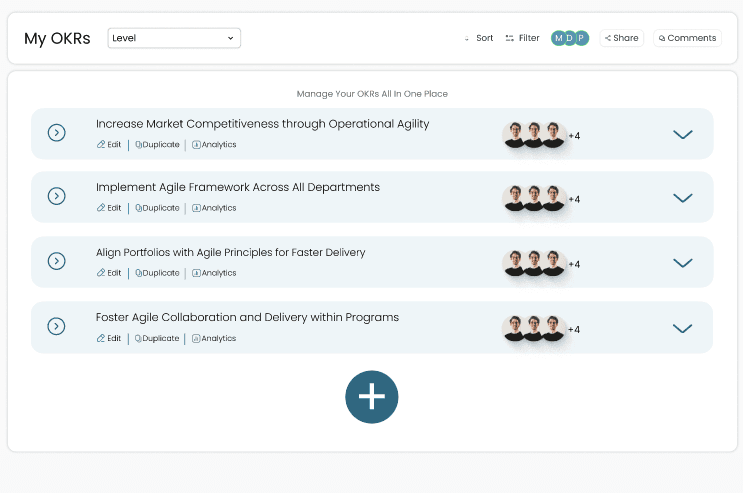
Task: Open the Level dropdown
Action: (x=174, y=38)
